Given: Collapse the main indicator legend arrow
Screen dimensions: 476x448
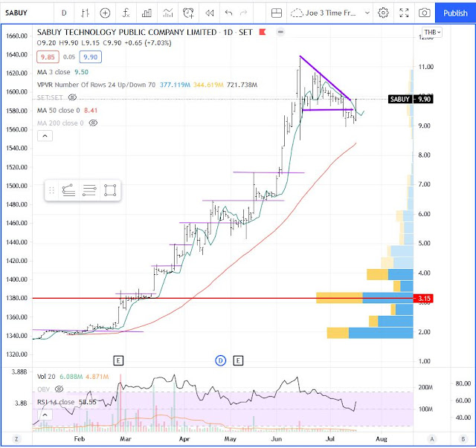Looking at the screenshot, I should pos(45,136).
